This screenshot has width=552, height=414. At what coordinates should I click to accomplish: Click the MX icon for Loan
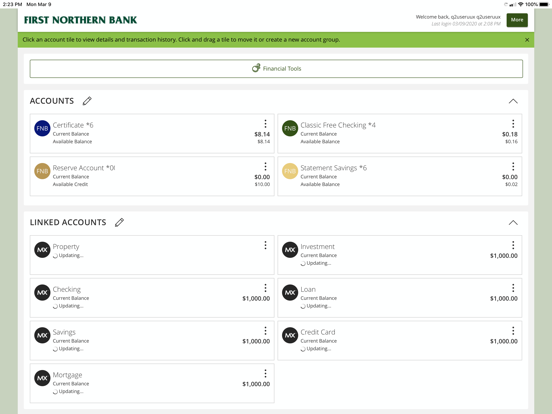290,293
